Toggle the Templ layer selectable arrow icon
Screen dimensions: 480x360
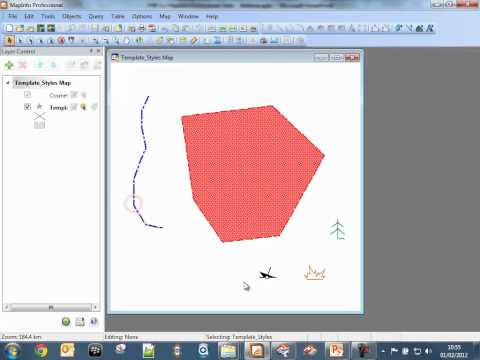click(x=83, y=107)
